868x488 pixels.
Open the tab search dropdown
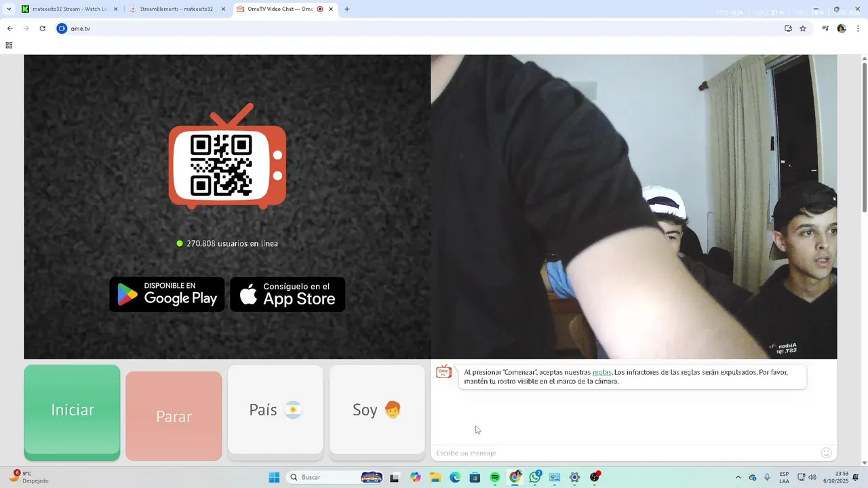point(9,9)
